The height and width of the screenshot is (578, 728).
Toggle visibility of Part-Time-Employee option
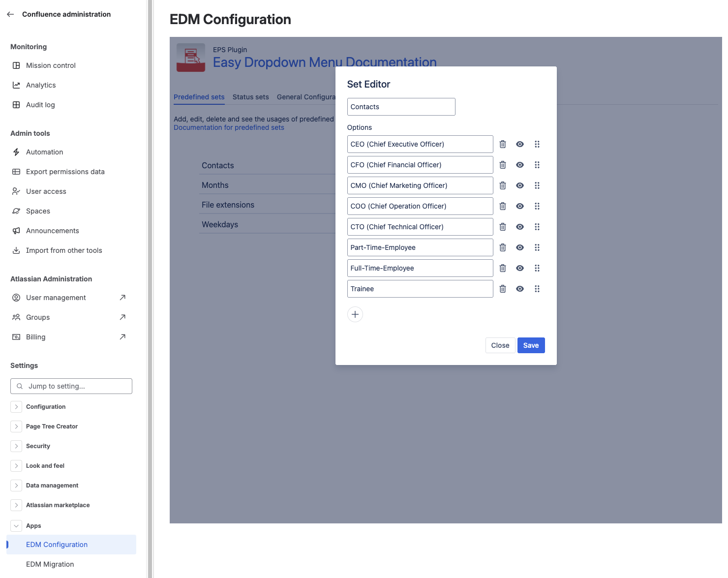coord(520,247)
